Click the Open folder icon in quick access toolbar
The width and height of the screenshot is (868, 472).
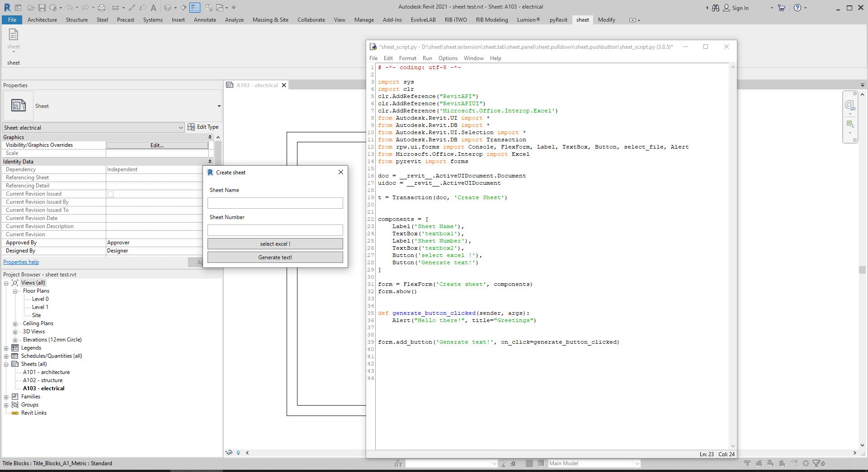point(31,8)
